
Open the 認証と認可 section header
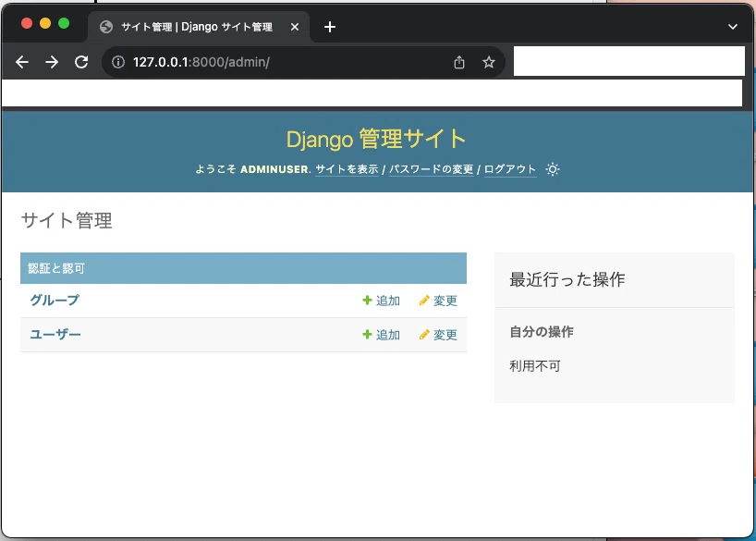56,268
